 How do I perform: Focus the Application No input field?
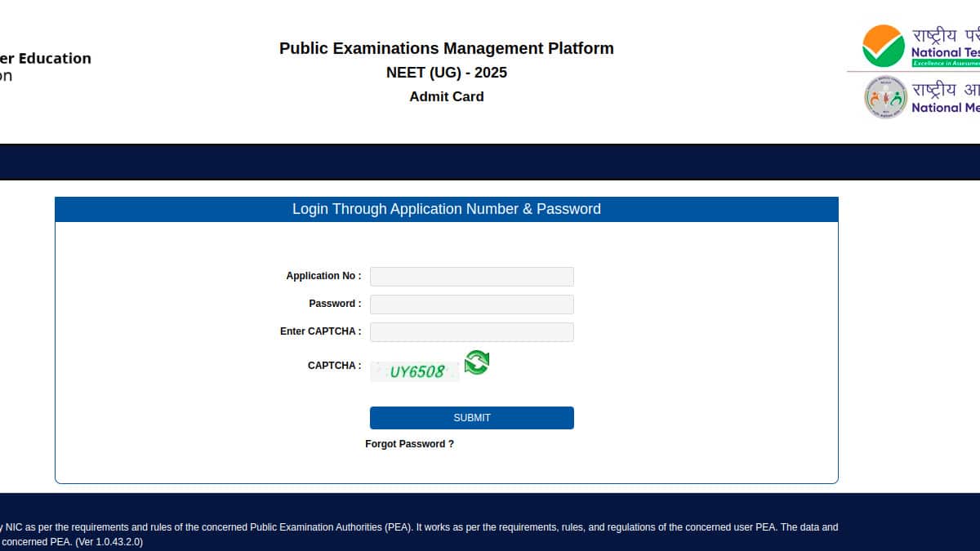pos(472,277)
